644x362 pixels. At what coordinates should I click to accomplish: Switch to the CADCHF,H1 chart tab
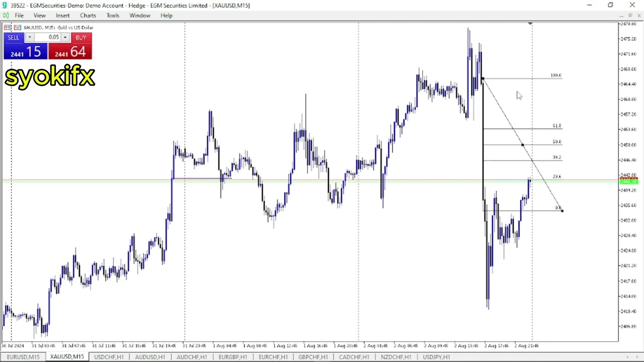coord(354,357)
